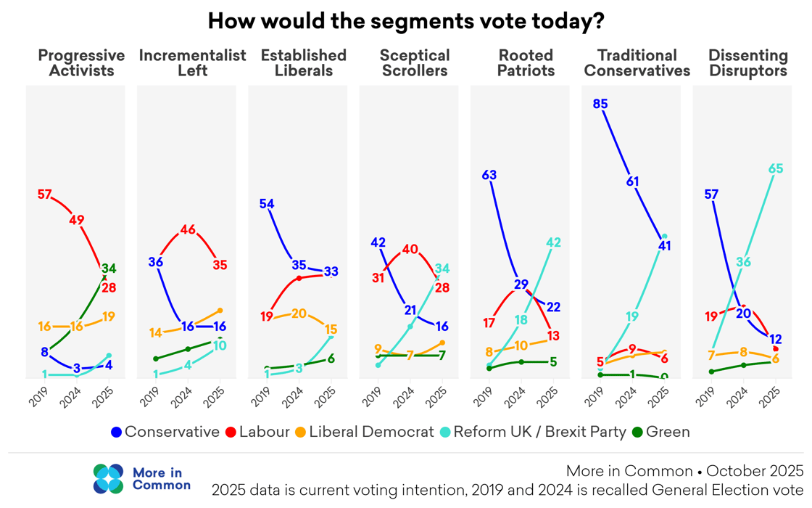Viewport: 812px width, 508px height.
Task: Select the Established Liberals panel heading
Action: (x=304, y=63)
